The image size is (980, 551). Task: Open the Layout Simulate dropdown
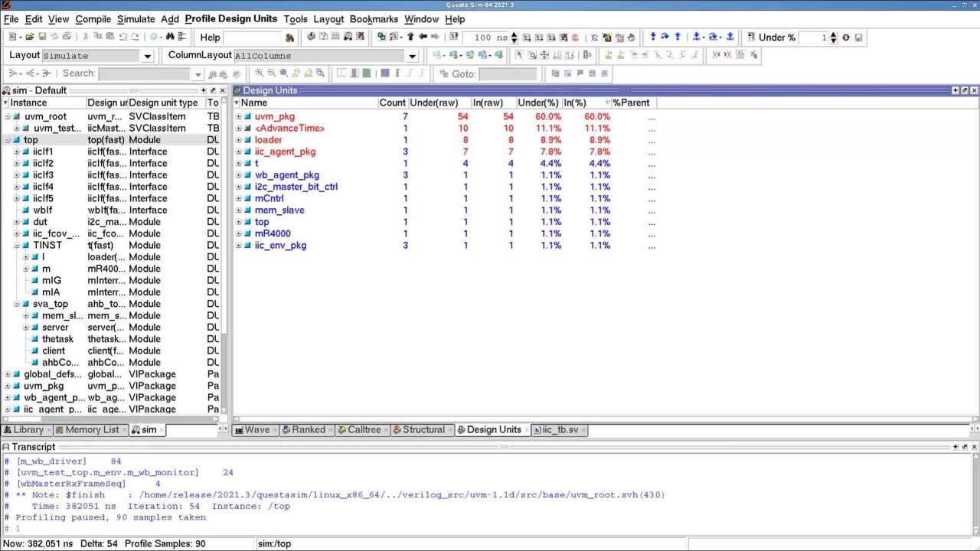point(148,56)
